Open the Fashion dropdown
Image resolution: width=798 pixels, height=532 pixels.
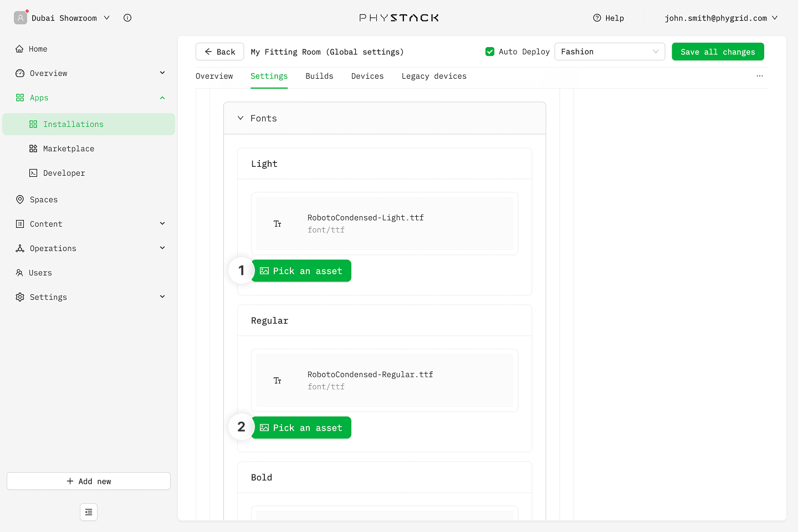pyautogui.click(x=610, y=52)
